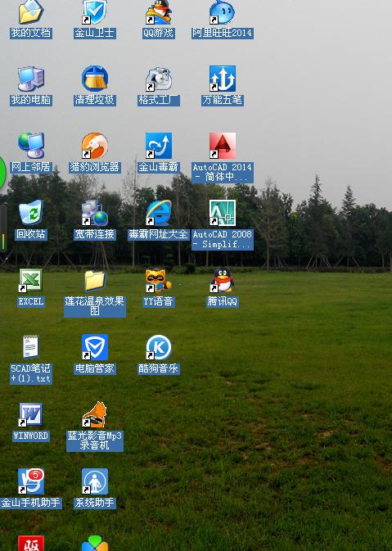The width and height of the screenshot is (392, 551).
Task: Launch 金山手机助手 icon with badge
Action: (x=31, y=481)
